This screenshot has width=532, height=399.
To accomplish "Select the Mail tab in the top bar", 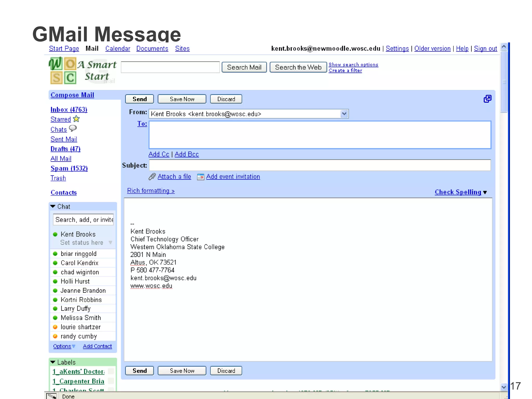I will tap(92, 49).
